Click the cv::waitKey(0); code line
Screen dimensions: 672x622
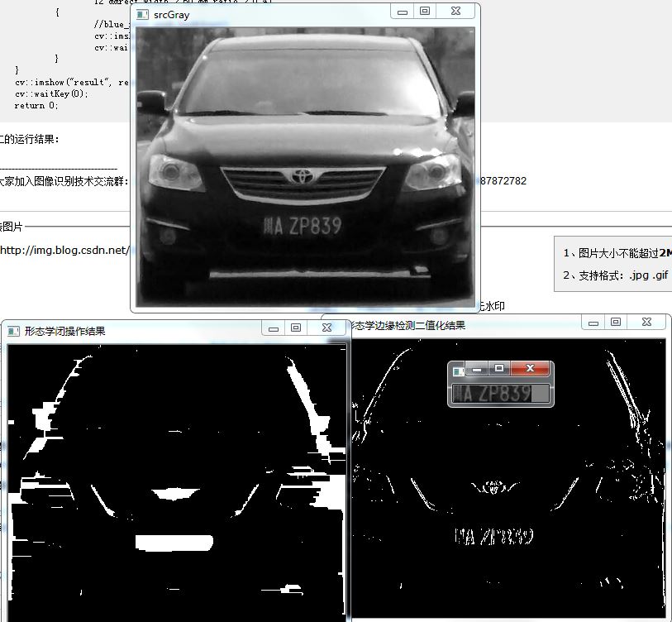(51, 93)
